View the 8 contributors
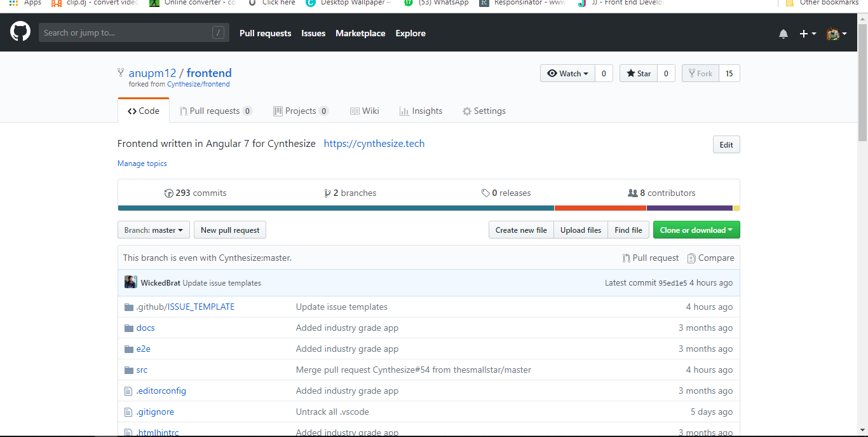 pos(661,193)
